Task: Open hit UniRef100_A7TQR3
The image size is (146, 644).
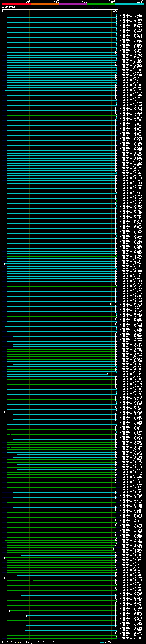Action: point(131,372)
